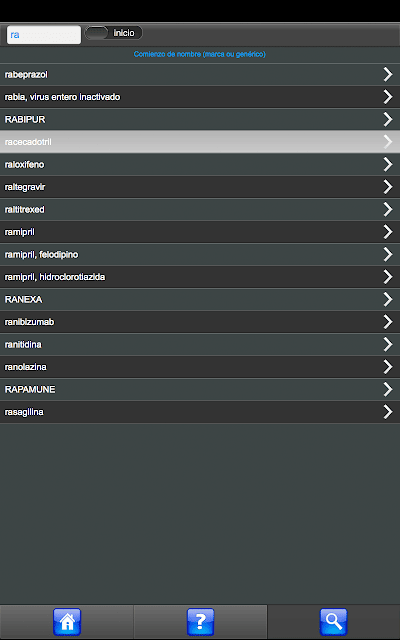Open the raloxifeno entry

tap(200, 164)
